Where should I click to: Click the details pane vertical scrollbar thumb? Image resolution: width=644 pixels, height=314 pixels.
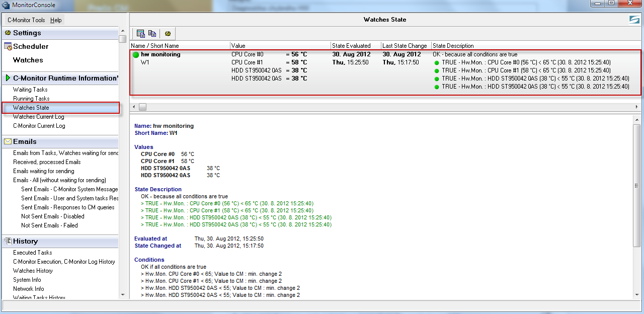[637, 185]
